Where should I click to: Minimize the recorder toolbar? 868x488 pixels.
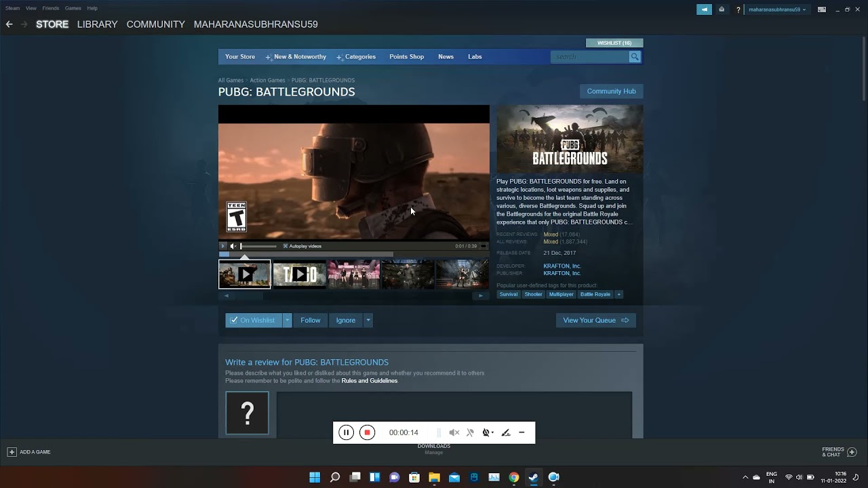(521, 432)
